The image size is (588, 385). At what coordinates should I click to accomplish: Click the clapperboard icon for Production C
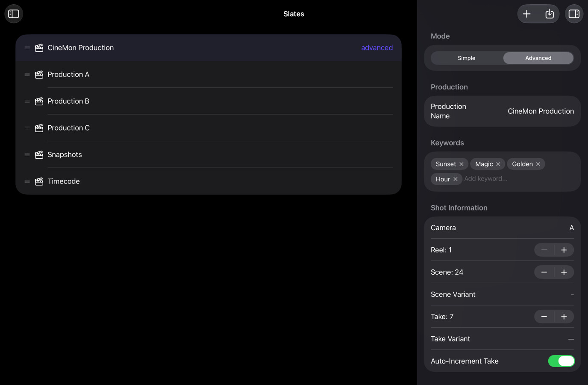[x=39, y=128]
